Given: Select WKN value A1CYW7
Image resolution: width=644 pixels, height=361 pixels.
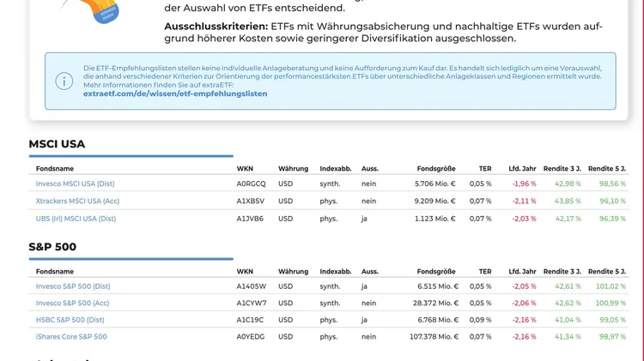Looking at the screenshot, I should pos(252,304).
